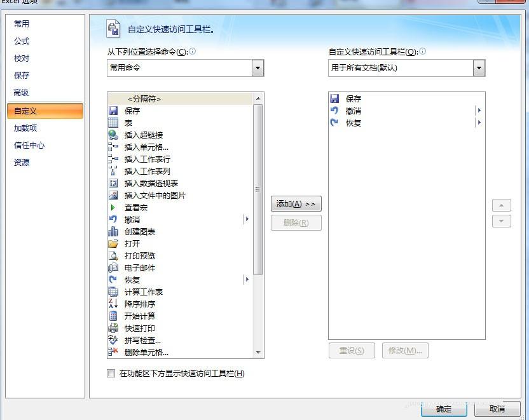This screenshot has width=529, height=420.
Task: Click the move-up arrow beside toolbar list
Action: [502, 205]
